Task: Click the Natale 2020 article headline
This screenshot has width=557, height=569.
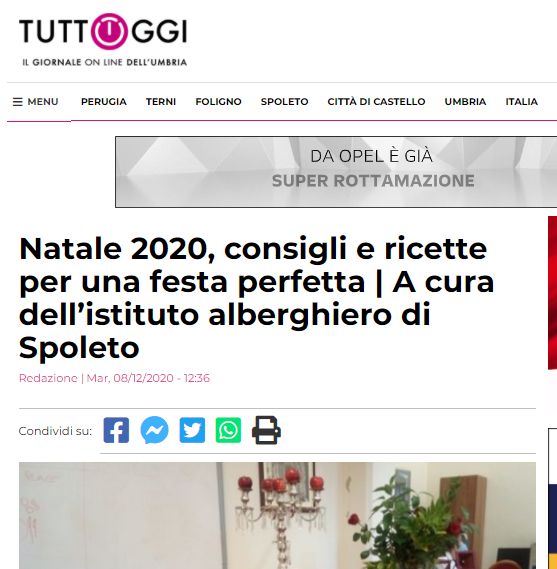Action: pyautogui.click(x=256, y=298)
